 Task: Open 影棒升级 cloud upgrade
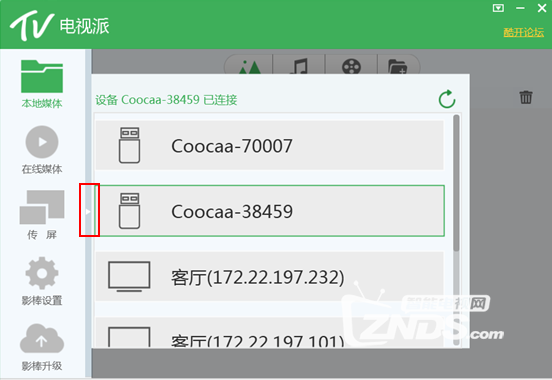(42, 347)
